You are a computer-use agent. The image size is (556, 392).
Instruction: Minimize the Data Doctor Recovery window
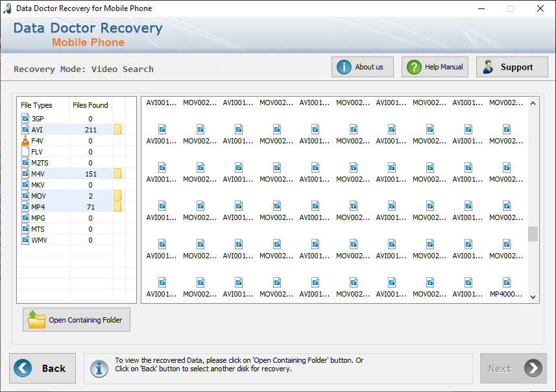point(481,8)
